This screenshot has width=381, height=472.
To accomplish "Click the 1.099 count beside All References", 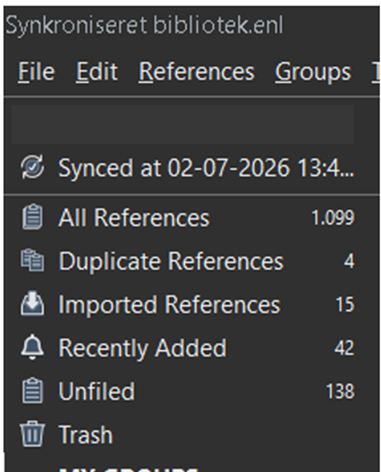I will pos(333,218).
